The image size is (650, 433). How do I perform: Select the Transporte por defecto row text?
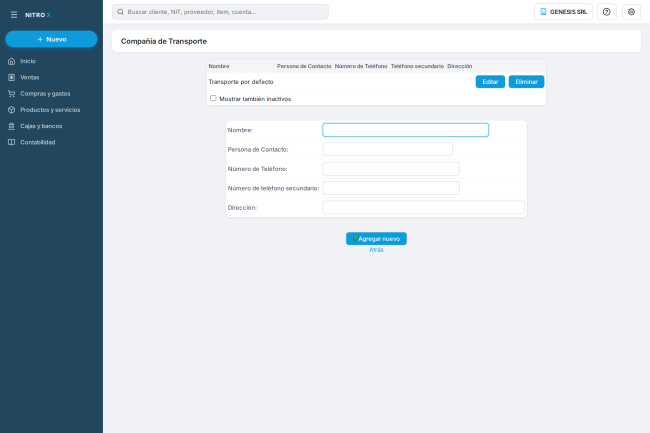(x=241, y=82)
